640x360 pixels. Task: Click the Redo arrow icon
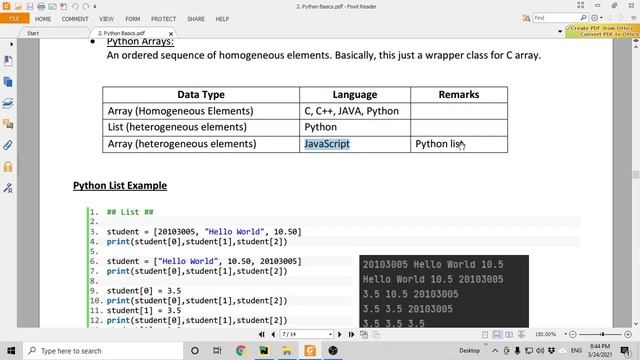pos(86,7)
